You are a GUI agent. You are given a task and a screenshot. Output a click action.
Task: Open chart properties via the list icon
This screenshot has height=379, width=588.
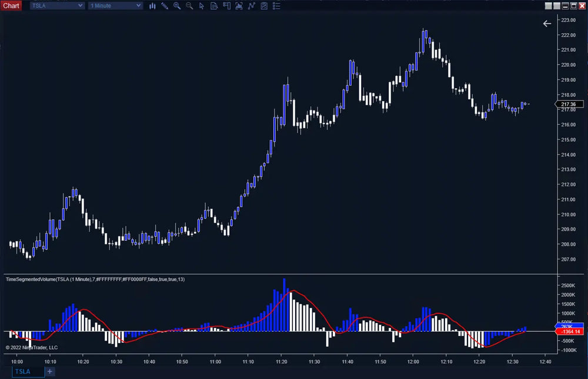coord(276,6)
